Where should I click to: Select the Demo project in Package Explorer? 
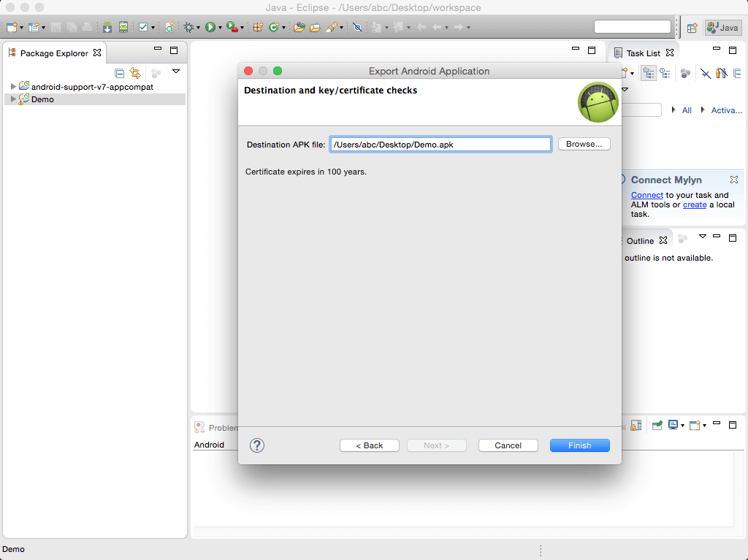click(x=42, y=99)
